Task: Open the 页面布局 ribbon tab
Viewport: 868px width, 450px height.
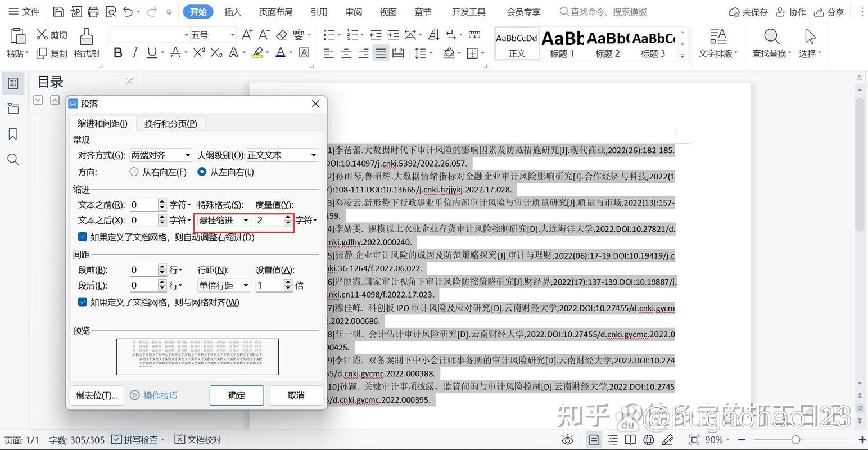Action: (x=275, y=12)
